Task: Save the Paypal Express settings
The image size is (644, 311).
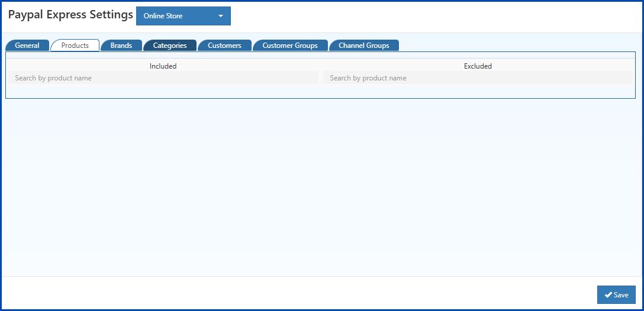Action: click(x=616, y=294)
